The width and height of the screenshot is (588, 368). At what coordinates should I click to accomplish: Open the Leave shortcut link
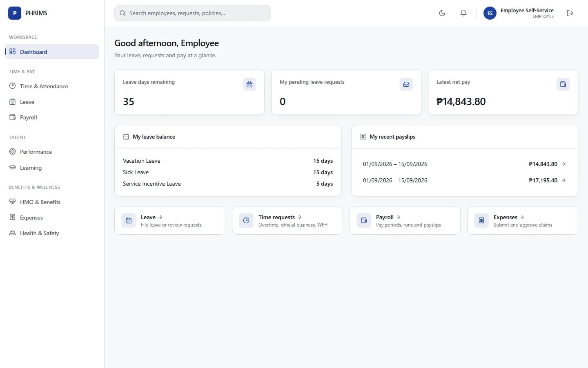170,220
